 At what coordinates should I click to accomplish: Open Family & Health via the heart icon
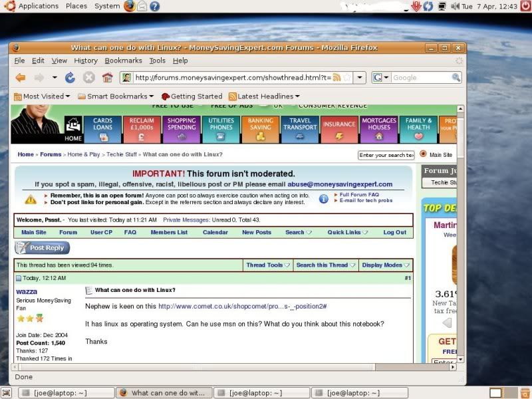coord(418,136)
